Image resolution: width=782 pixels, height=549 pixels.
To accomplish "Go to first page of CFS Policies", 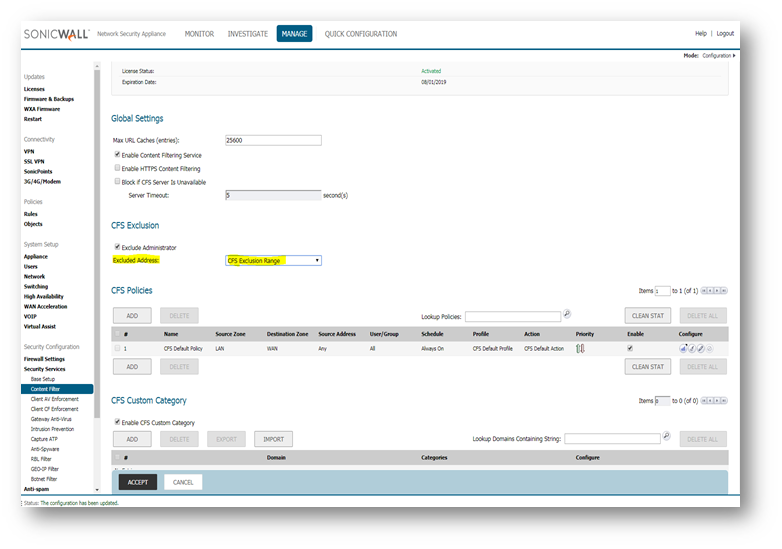I will [x=704, y=291].
